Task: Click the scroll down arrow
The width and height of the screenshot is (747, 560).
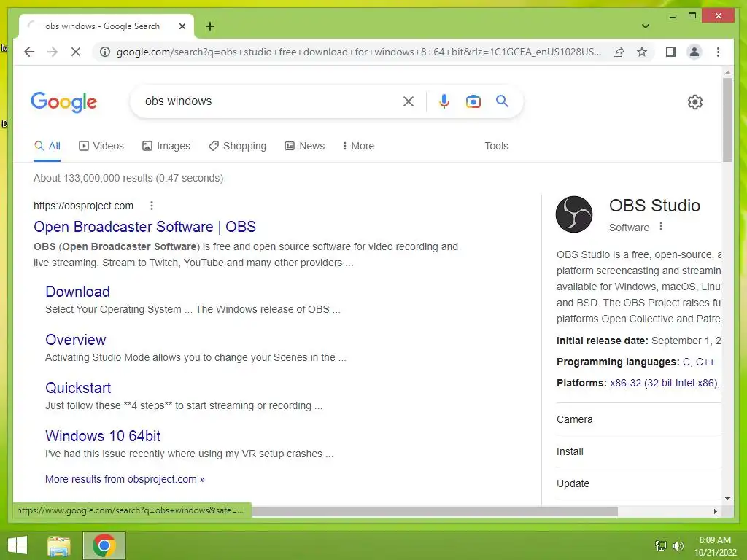Action: tap(727, 499)
